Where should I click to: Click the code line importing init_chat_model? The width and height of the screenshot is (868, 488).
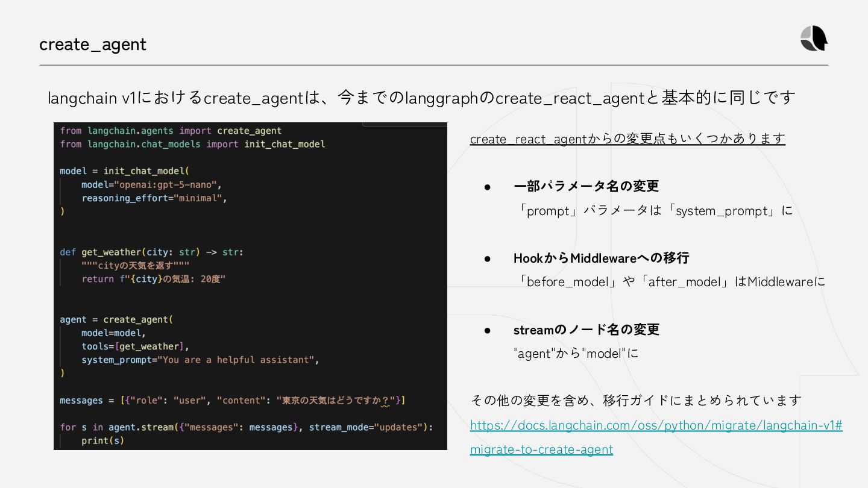[192, 144]
